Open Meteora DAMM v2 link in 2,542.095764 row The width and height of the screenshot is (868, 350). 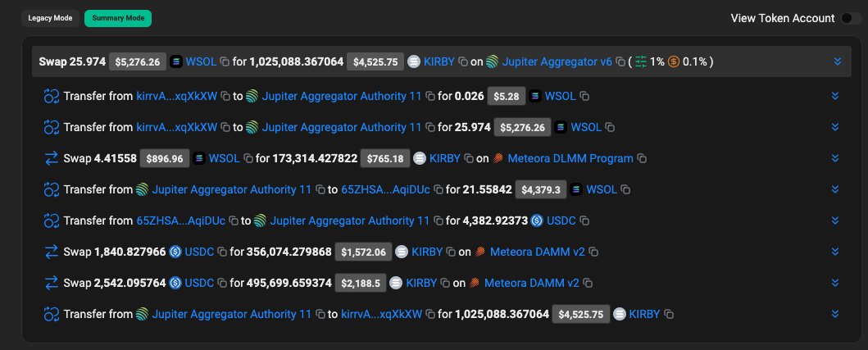(531, 283)
